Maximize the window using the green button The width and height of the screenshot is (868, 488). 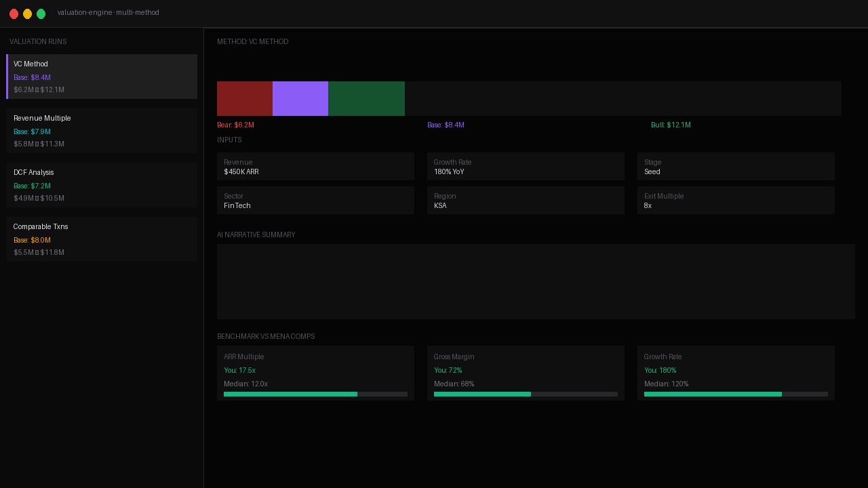pos(41,14)
